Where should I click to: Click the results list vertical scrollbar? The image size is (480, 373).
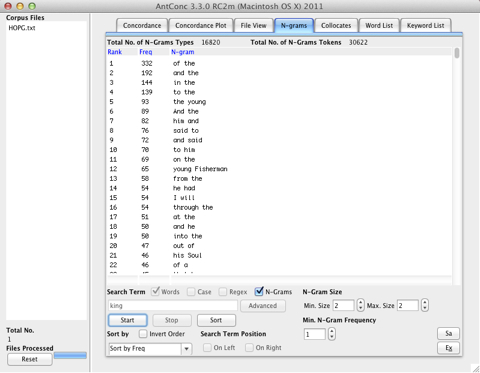click(x=457, y=53)
